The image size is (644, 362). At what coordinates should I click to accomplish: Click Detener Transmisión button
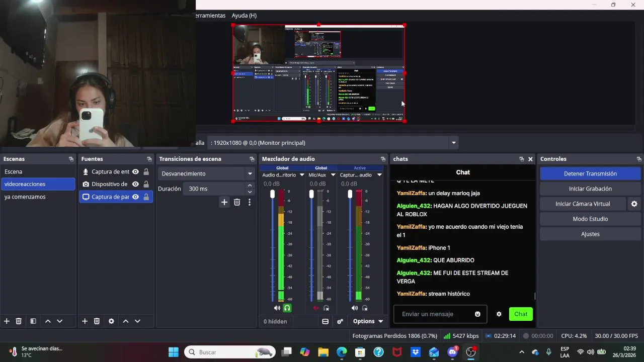(590, 173)
